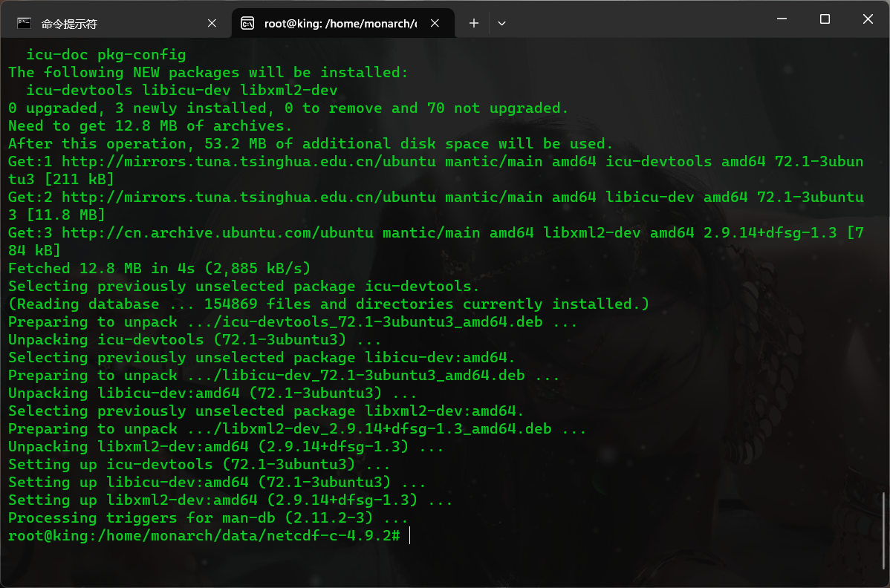Click 'Unpacking icu-devtools' line
890x588 pixels.
194,340
